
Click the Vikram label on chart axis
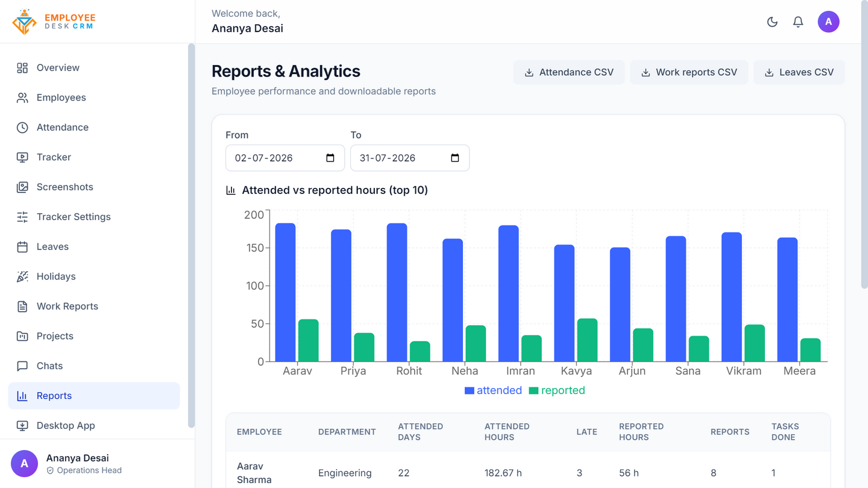coord(744,371)
